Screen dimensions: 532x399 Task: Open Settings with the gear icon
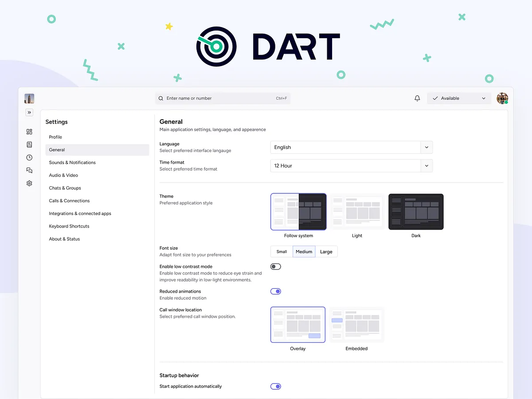(x=29, y=183)
